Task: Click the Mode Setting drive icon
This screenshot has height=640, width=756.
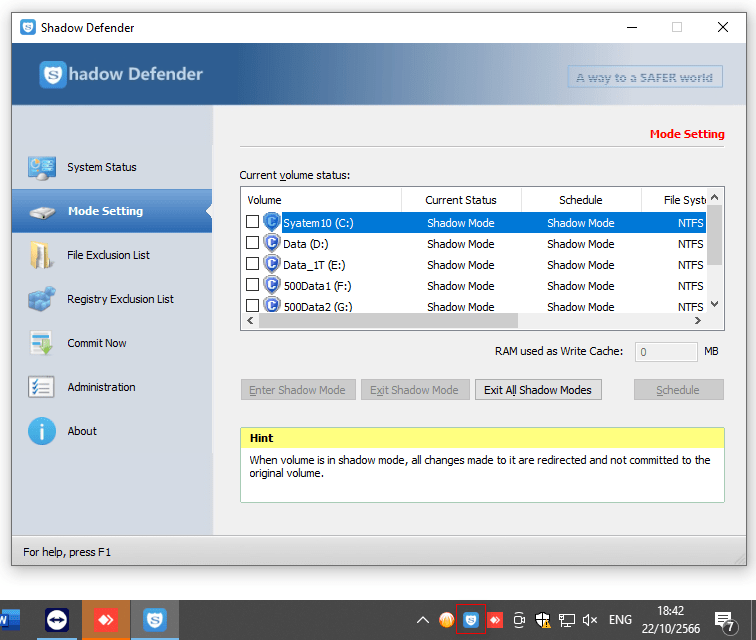Action: pyautogui.click(x=42, y=212)
